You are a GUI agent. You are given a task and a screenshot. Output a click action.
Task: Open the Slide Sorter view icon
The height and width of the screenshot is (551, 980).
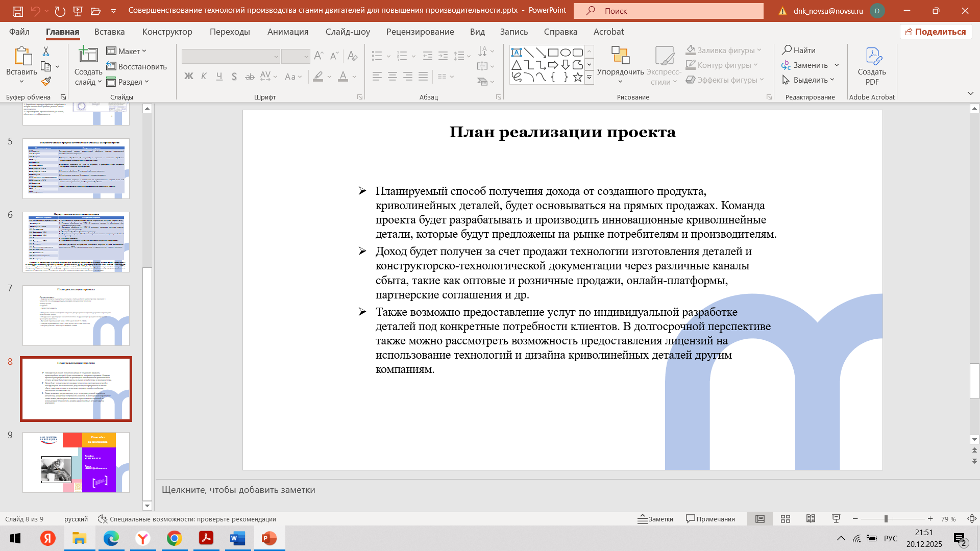coord(786,519)
